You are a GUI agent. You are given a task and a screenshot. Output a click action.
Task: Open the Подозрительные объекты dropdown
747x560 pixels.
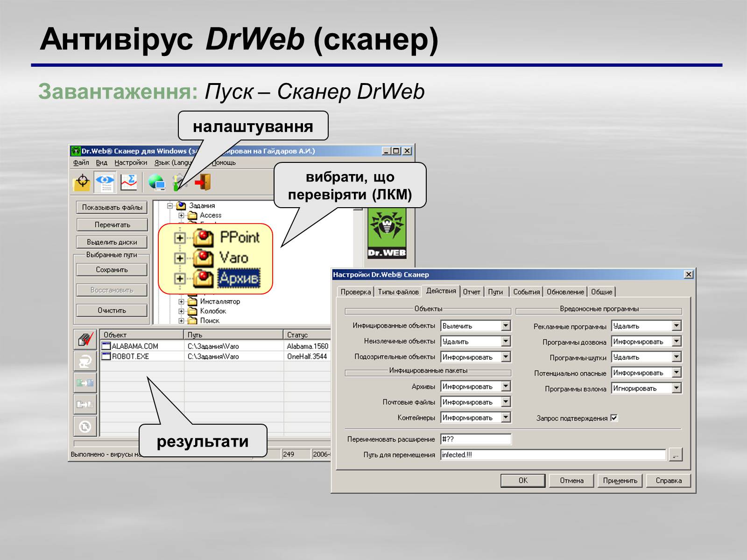pyautogui.click(x=506, y=357)
